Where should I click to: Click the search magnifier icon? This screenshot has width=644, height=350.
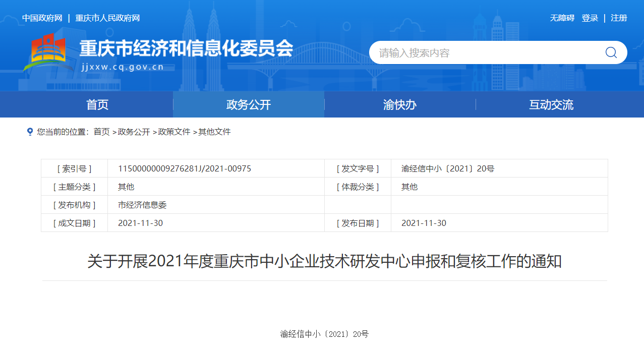(x=611, y=52)
